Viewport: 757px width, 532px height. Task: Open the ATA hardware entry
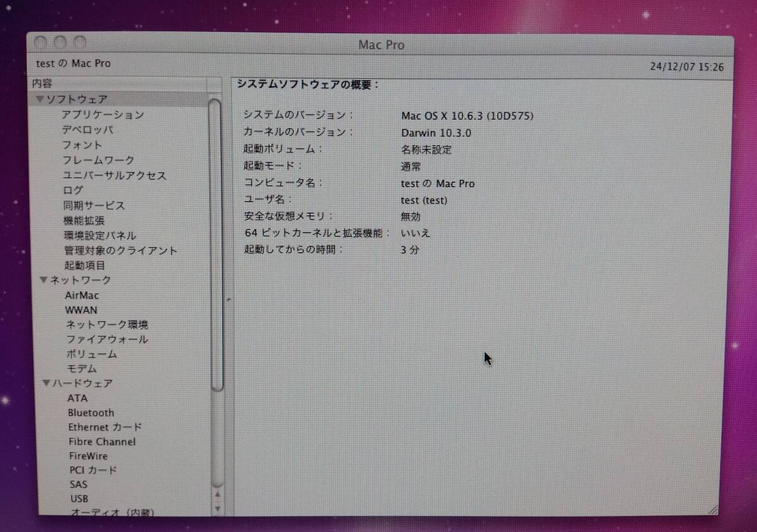(78, 398)
